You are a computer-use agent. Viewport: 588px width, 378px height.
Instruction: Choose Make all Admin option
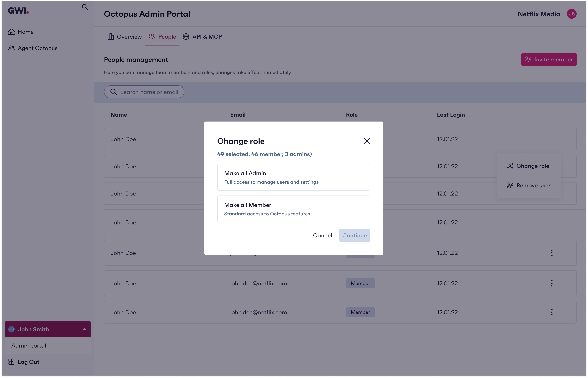(x=293, y=177)
